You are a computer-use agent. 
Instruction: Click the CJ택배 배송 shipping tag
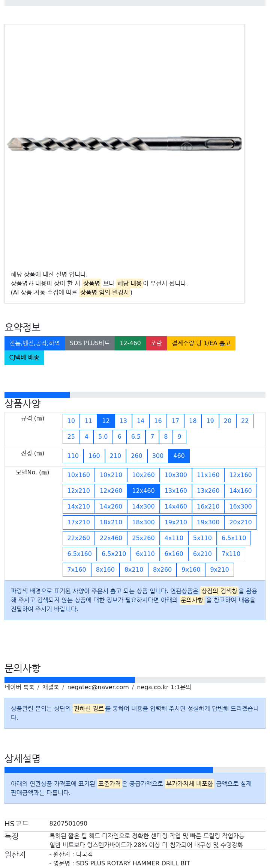click(x=24, y=358)
